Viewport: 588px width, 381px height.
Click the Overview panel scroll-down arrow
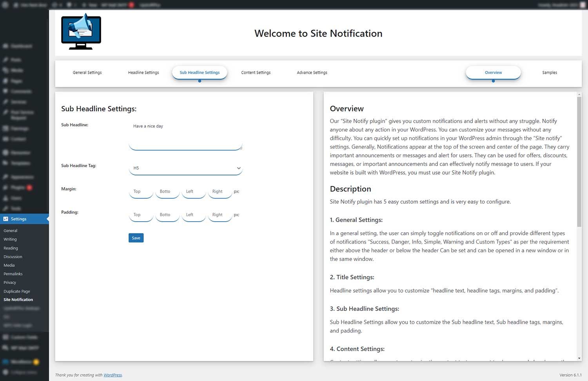tap(579, 358)
